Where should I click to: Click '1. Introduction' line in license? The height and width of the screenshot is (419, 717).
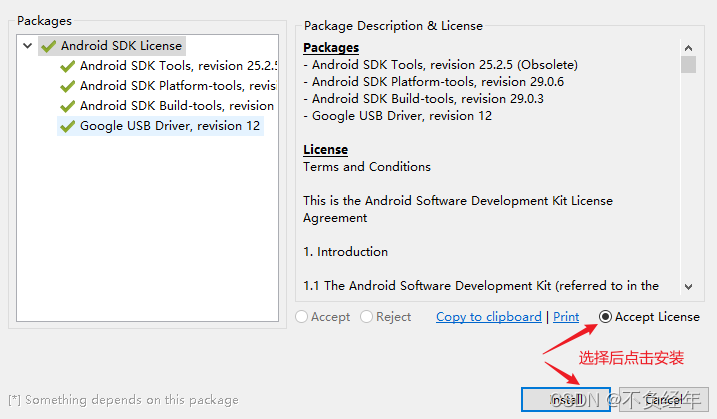[345, 252]
